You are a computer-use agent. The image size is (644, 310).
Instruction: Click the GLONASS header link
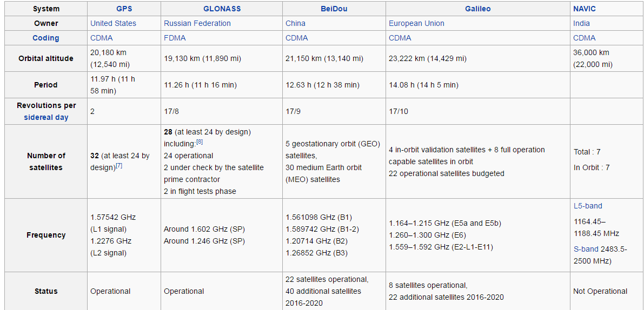222,9
